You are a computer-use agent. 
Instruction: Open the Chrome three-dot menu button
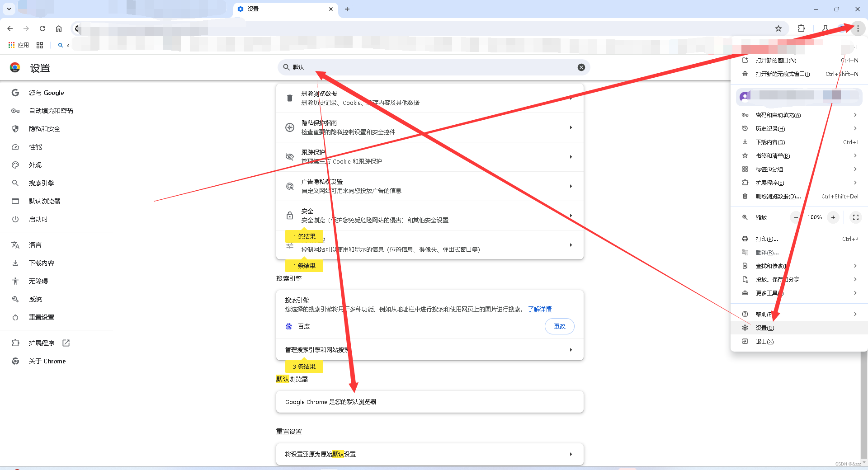(x=858, y=28)
